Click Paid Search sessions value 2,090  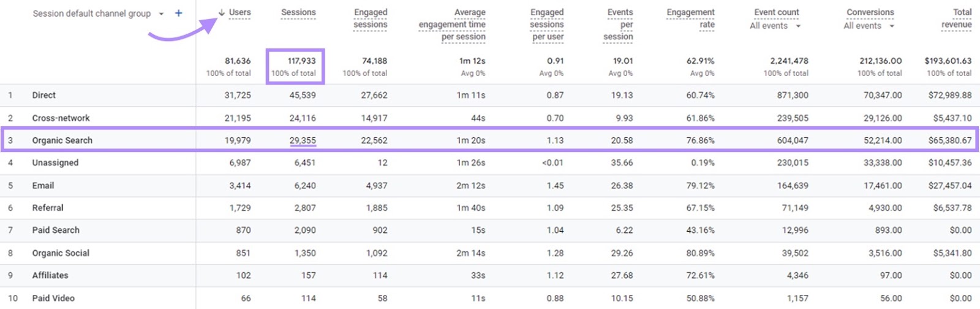tap(305, 230)
